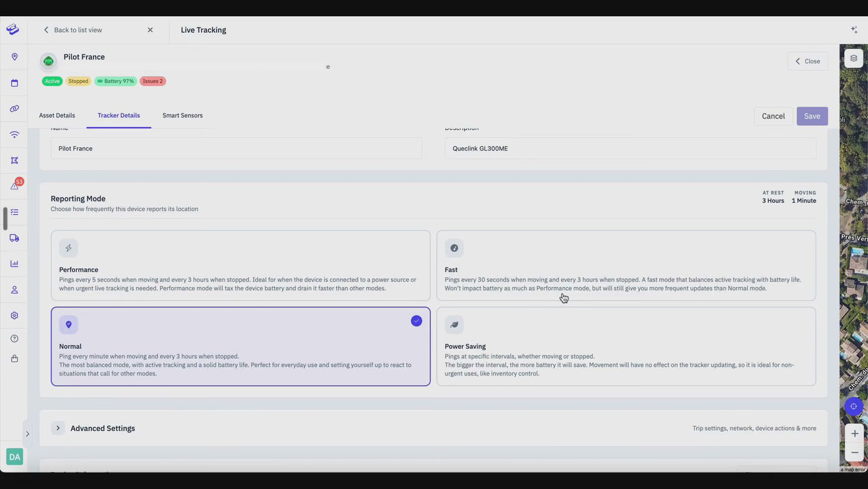Click the Live Tracking title
Image resolution: width=868 pixels, height=489 pixels.
[203, 30]
